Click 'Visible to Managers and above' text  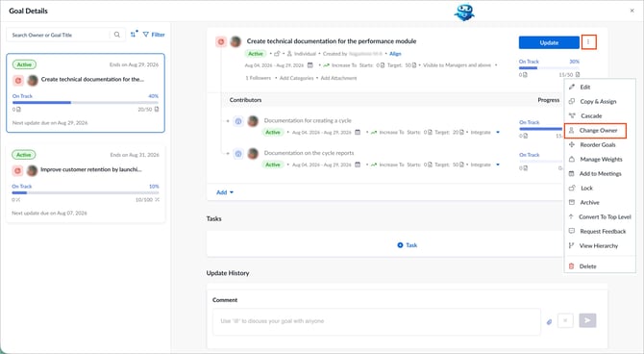pos(457,65)
